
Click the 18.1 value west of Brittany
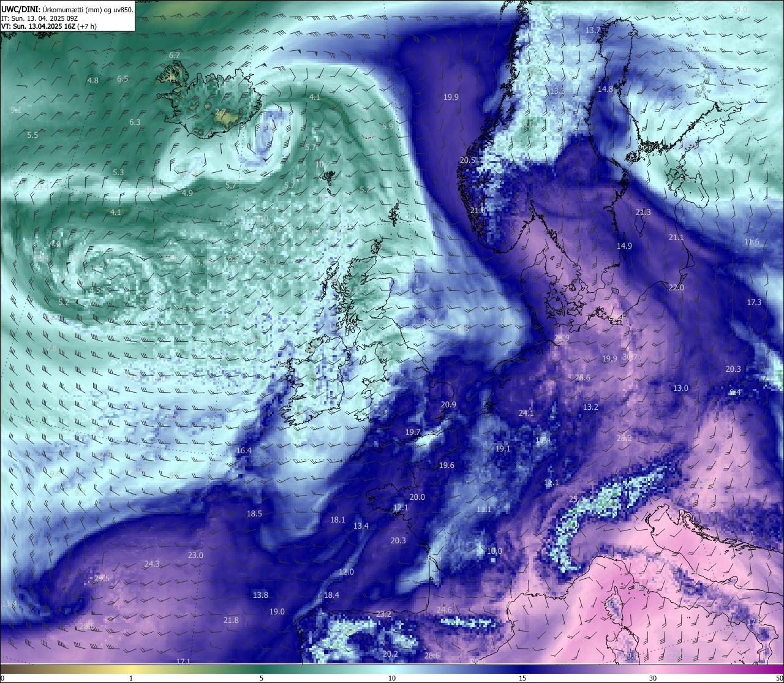point(337,519)
